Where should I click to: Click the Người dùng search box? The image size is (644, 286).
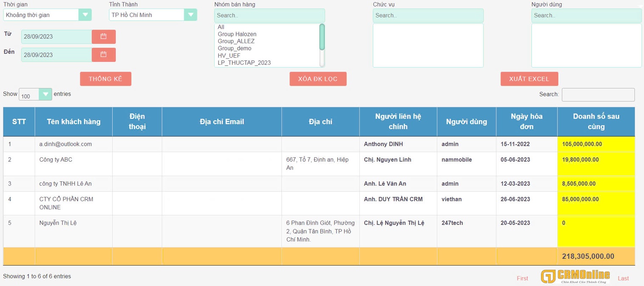[x=586, y=16]
